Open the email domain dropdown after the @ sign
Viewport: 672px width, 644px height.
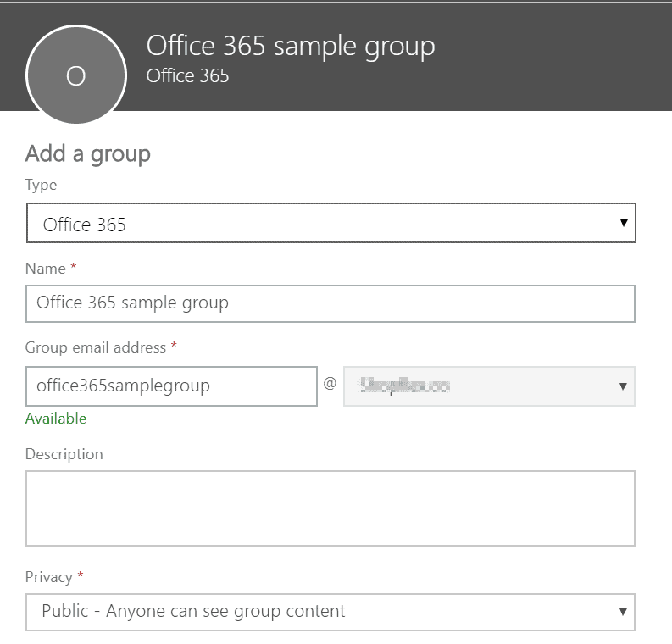(x=489, y=386)
